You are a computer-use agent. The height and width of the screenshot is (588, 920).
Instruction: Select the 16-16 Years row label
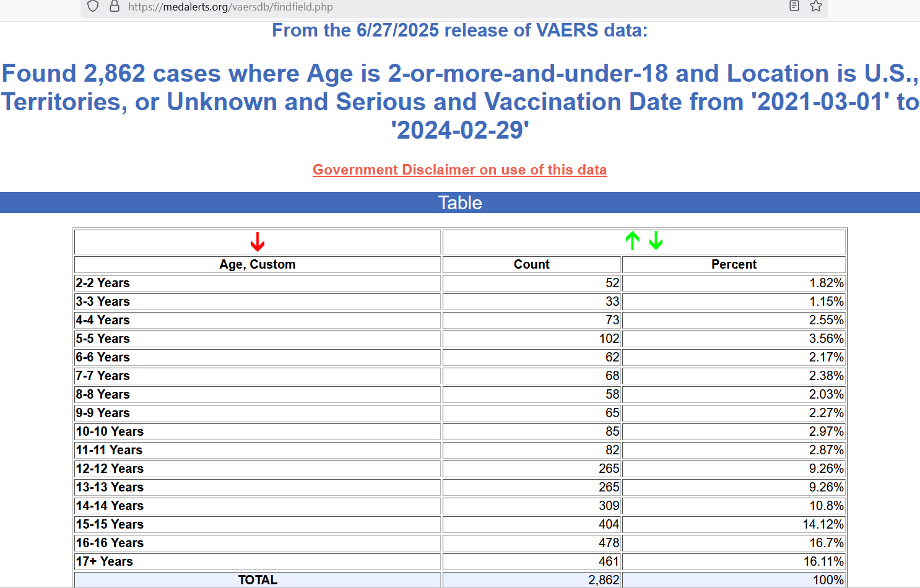tap(110, 543)
